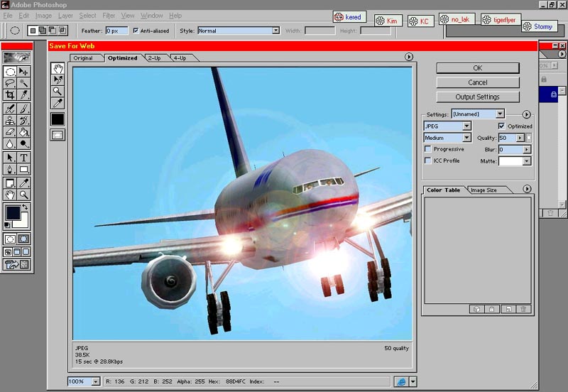Choose the Eyedropper tool in Save For Web
This screenshot has height=392, width=568.
(x=58, y=103)
